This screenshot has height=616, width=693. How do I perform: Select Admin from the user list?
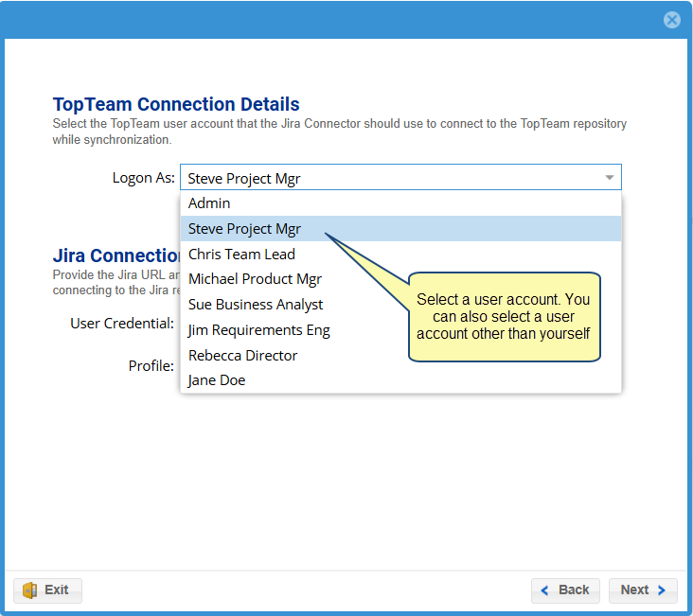[209, 202]
